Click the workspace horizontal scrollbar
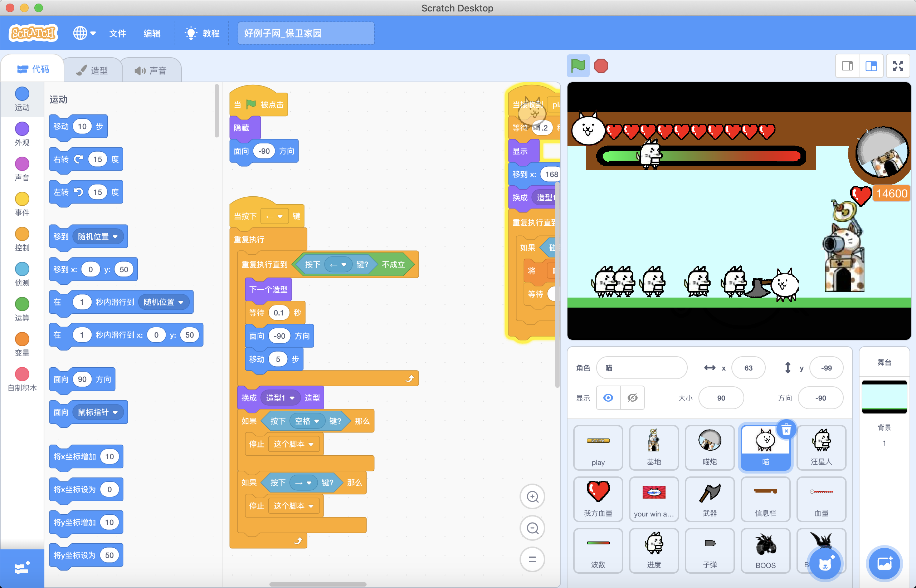This screenshot has height=588, width=916. click(318, 584)
